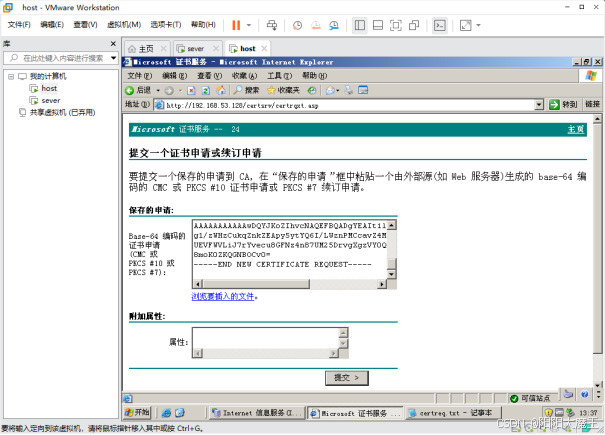Image resolution: width=605 pixels, height=435 pixels.
Task: Open VMware 帮助(H) menu
Action: pyautogui.click(x=203, y=25)
